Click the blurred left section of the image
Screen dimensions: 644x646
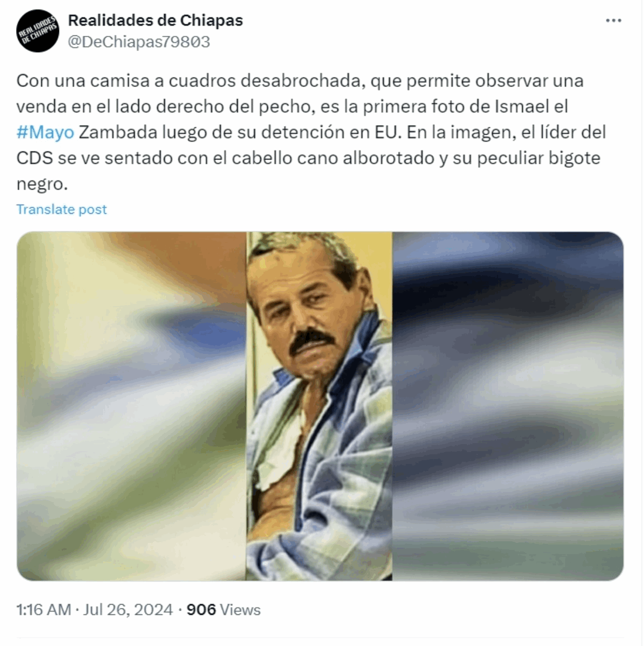tap(131, 406)
